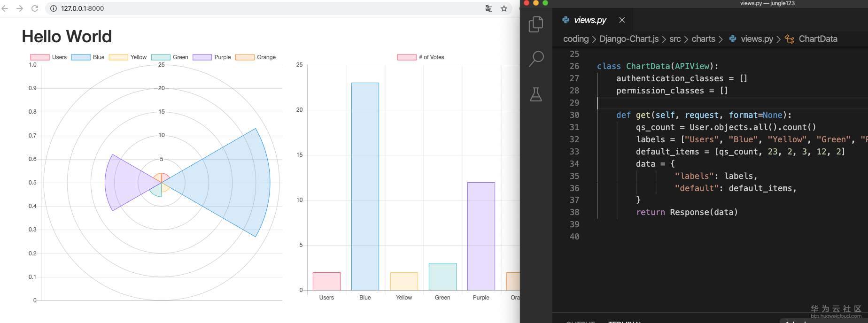
Task: Click the 'src' breadcrumb segment
Action: (x=675, y=39)
